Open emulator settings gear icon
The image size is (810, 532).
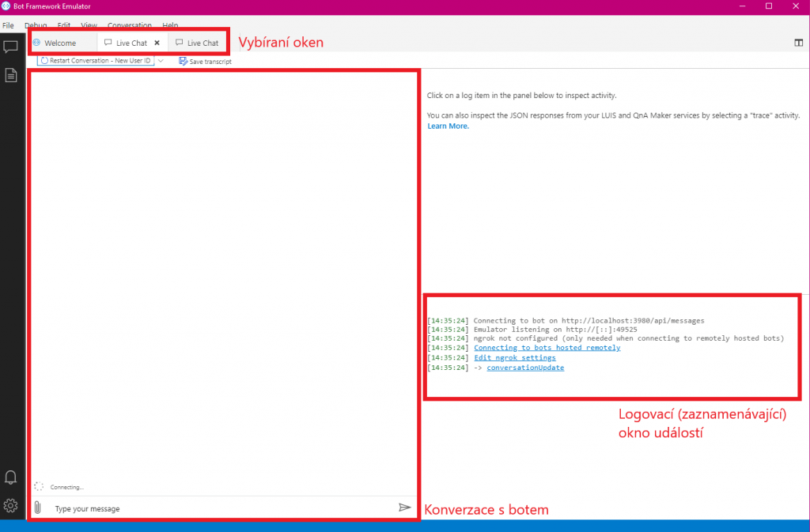(x=11, y=506)
